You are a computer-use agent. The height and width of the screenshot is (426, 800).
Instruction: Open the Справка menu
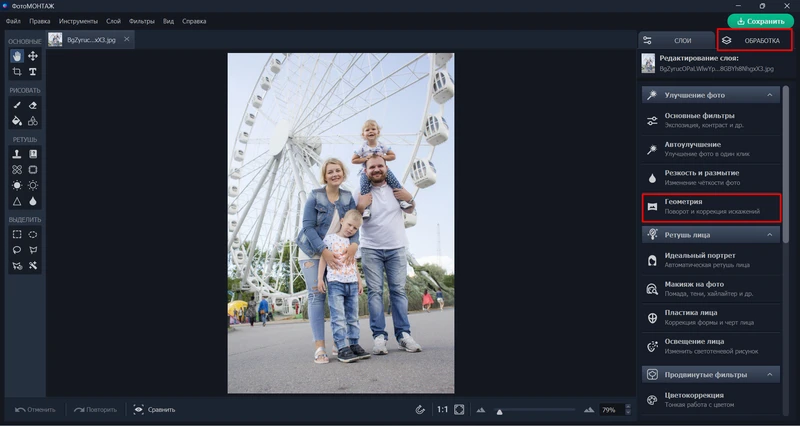pyautogui.click(x=194, y=21)
